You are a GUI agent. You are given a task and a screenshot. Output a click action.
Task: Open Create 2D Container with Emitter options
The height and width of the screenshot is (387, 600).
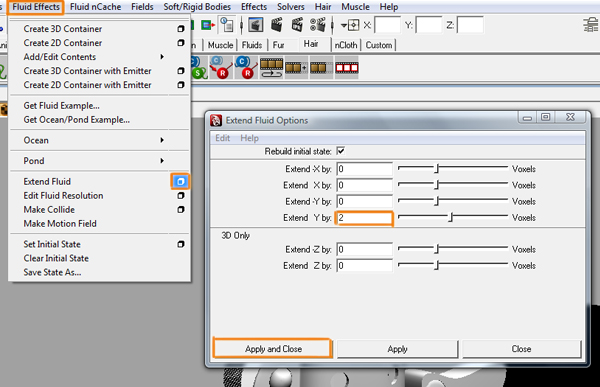(x=181, y=85)
